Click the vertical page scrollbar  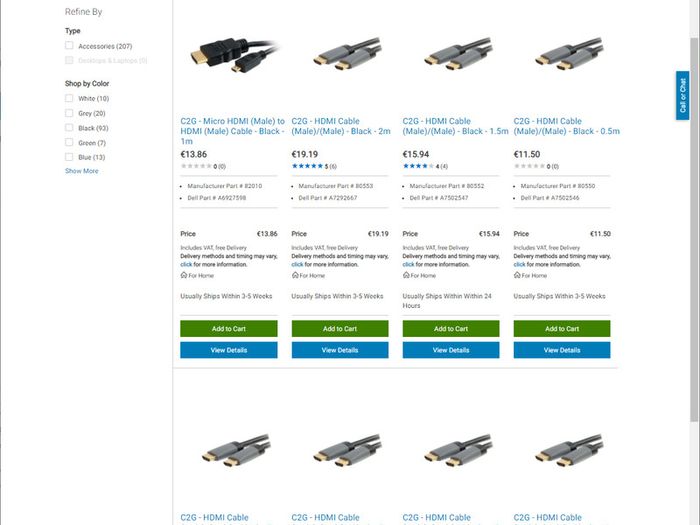[694, 230]
